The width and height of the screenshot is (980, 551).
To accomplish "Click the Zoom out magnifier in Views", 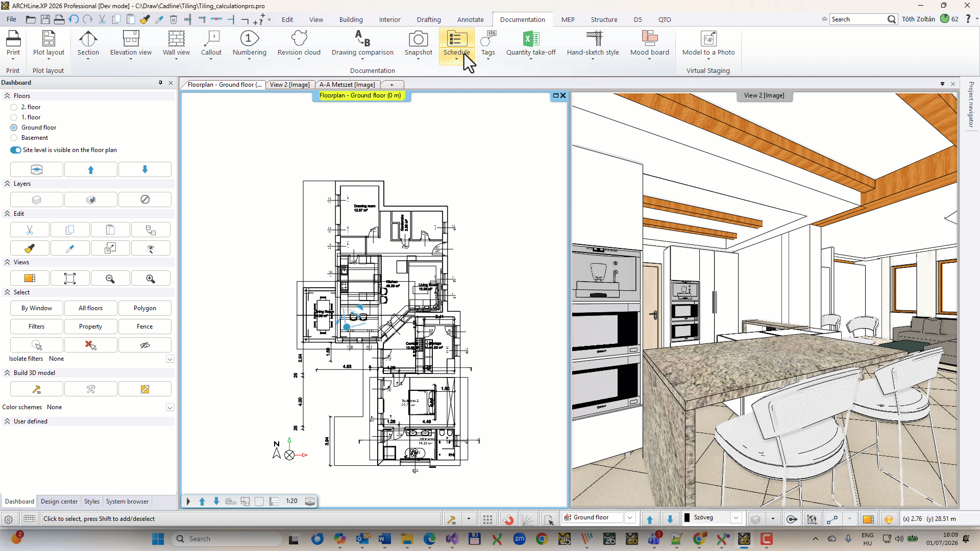I will tap(110, 279).
